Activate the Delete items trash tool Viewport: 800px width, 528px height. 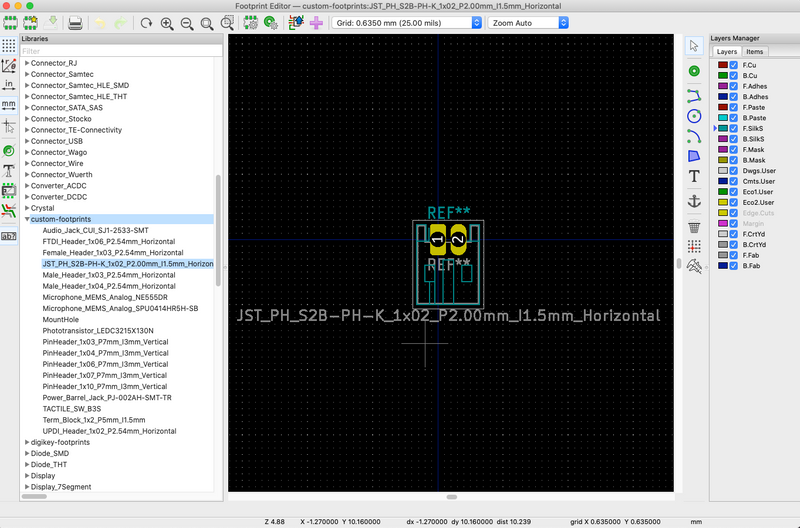click(x=694, y=227)
